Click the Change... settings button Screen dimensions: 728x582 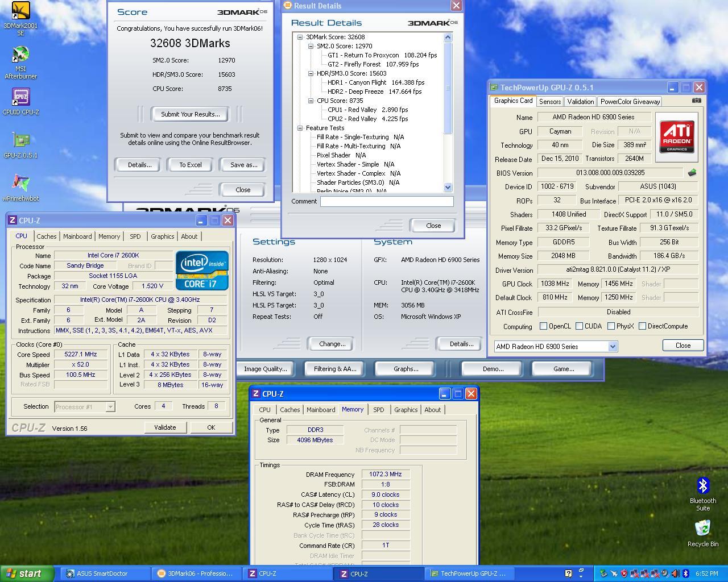point(332,344)
